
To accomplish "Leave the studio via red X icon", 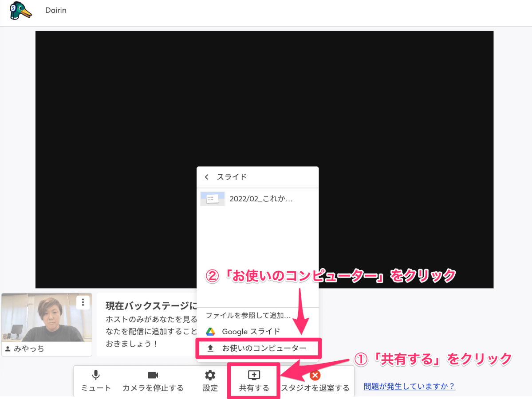I will tap(315, 376).
